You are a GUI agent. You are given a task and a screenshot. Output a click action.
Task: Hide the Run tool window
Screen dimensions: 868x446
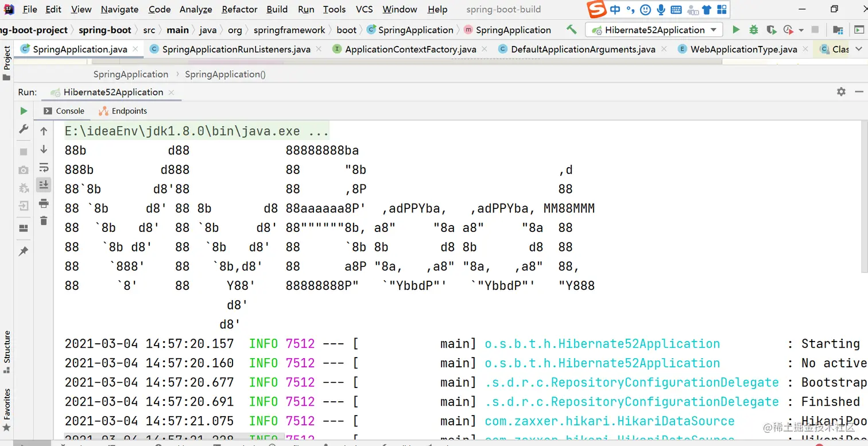click(x=859, y=92)
